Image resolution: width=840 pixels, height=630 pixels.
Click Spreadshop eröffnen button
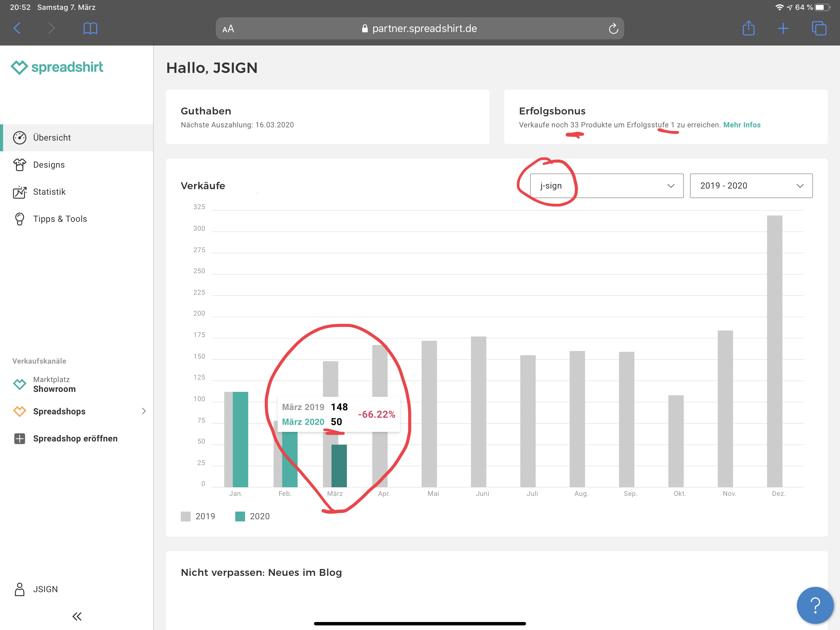(x=75, y=438)
